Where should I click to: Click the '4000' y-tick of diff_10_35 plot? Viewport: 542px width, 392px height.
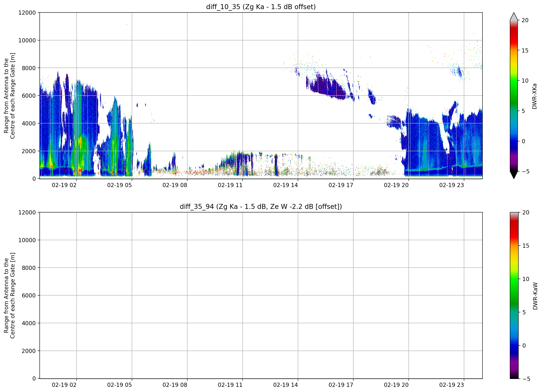click(x=29, y=123)
